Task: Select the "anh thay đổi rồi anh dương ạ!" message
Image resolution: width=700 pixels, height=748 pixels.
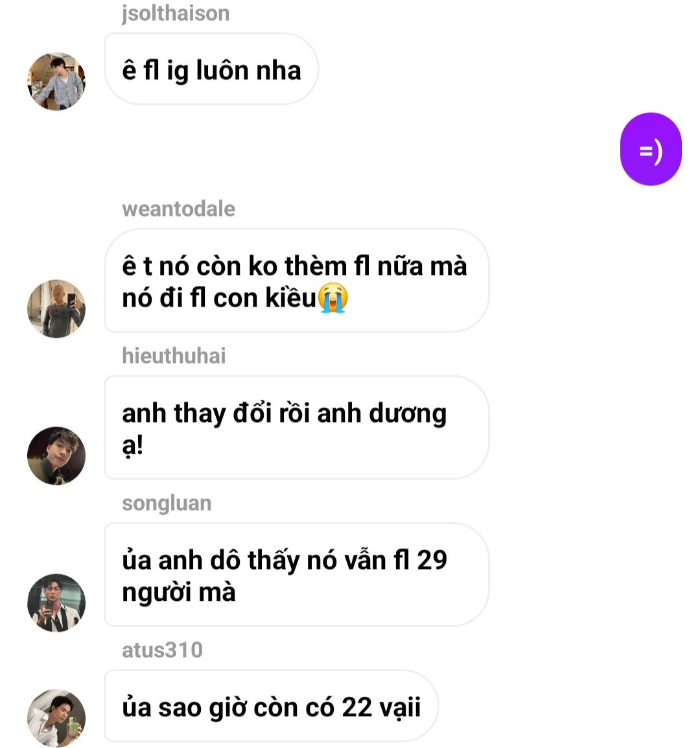Action: 296,427
